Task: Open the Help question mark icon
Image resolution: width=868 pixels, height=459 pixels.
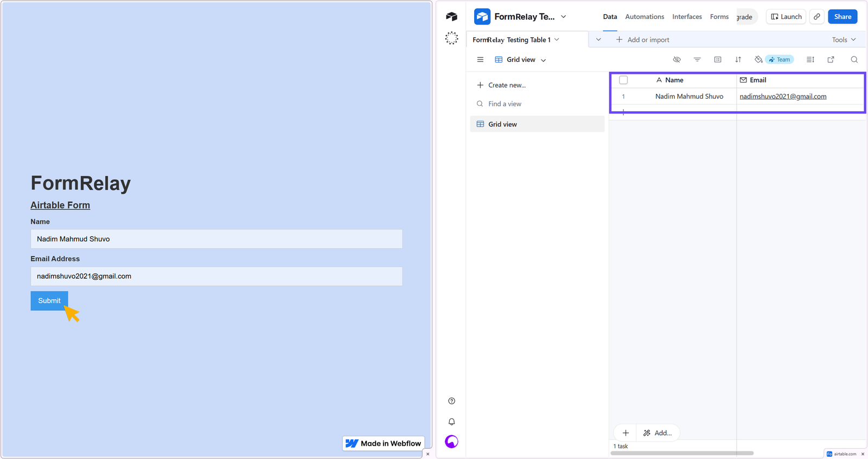Action: [x=452, y=401]
